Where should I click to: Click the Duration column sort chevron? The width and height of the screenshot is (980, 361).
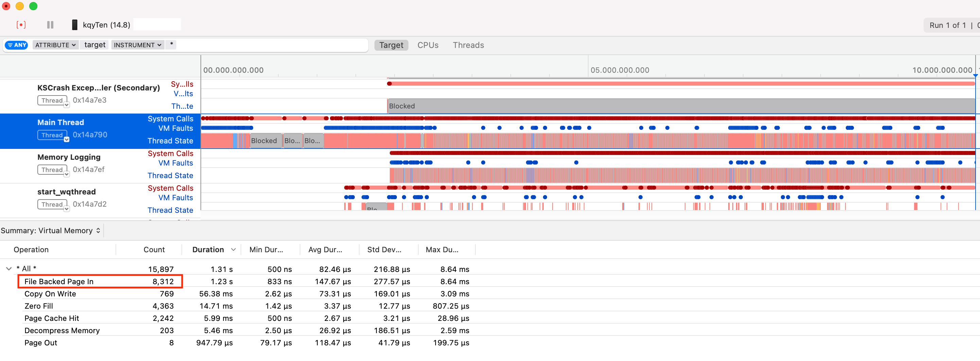(233, 250)
